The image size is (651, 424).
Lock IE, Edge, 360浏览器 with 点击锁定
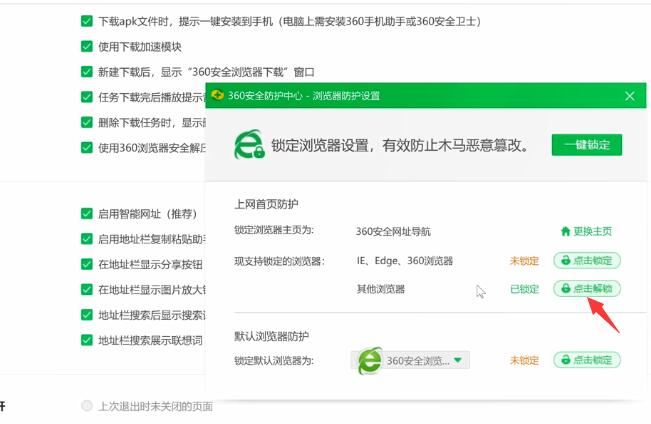point(587,260)
